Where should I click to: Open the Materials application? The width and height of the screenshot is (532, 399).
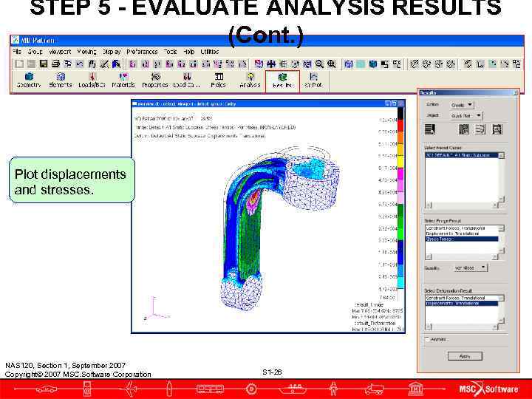[x=123, y=81]
